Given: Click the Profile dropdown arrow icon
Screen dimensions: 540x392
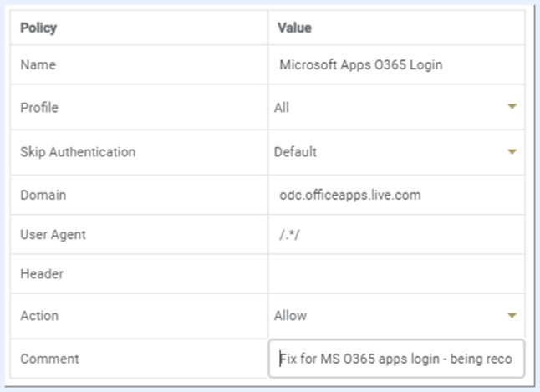Looking at the screenshot, I should click(512, 107).
